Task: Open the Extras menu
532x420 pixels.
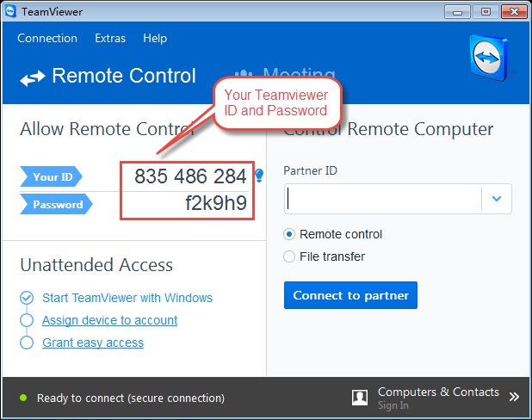Action: click(110, 38)
